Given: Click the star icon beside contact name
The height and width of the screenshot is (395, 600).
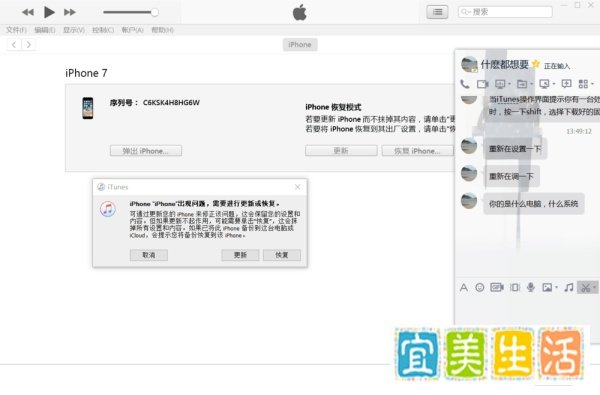Looking at the screenshot, I should (536, 64).
